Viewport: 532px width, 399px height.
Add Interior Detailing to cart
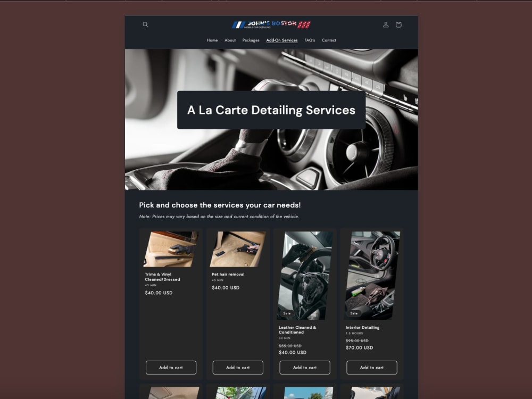(x=371, y=368)
